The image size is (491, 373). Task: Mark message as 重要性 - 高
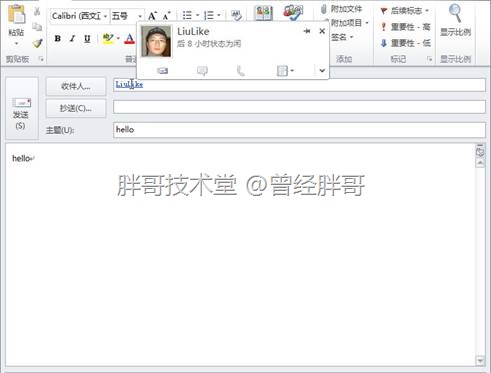click(x=406, y=27)
